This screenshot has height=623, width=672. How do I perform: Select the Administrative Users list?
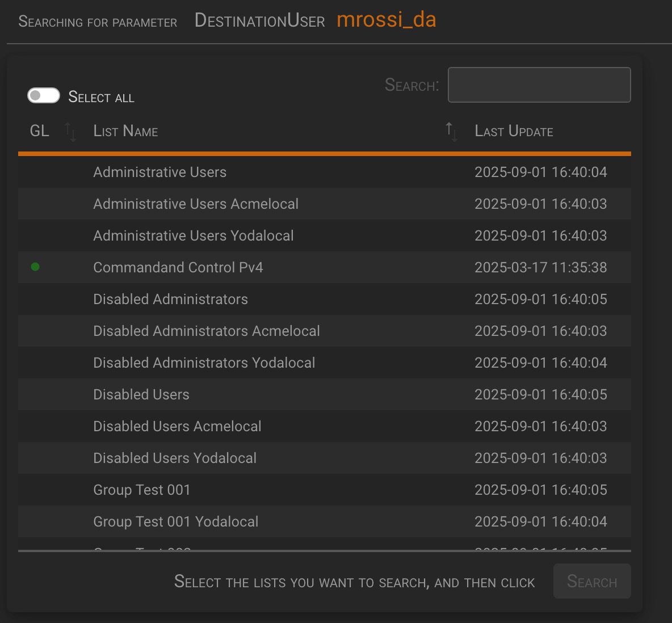[159, 172]
